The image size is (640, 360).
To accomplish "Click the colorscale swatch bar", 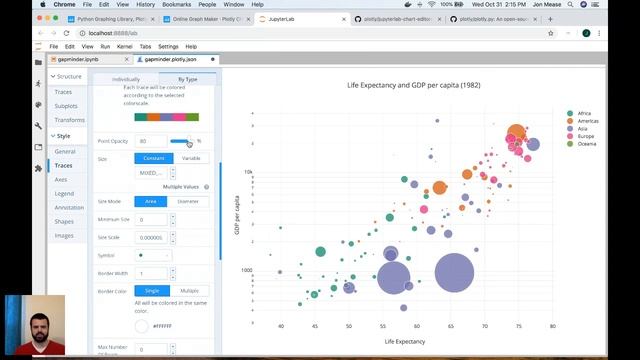I will point(167,117).
